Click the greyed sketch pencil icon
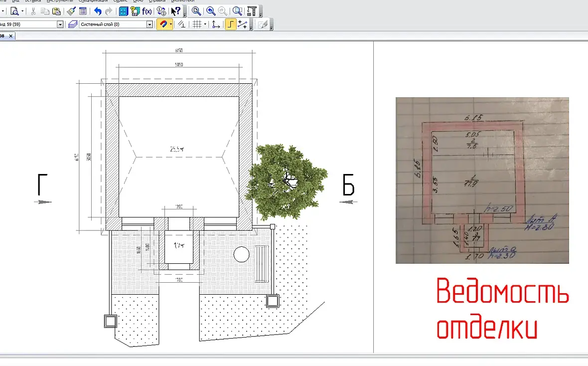This screenshot has height=366, width=588. click(263, 24)
